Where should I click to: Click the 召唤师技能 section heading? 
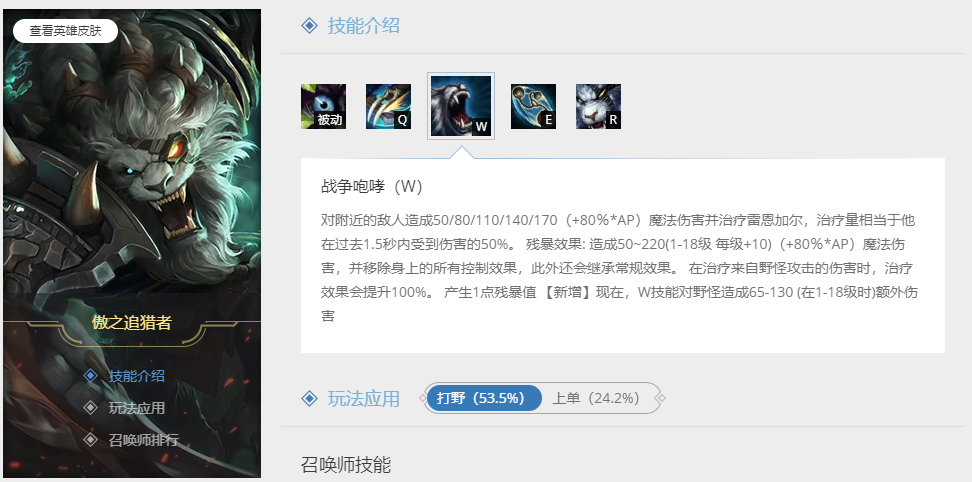pyautogui.click(x=346, y=465)
